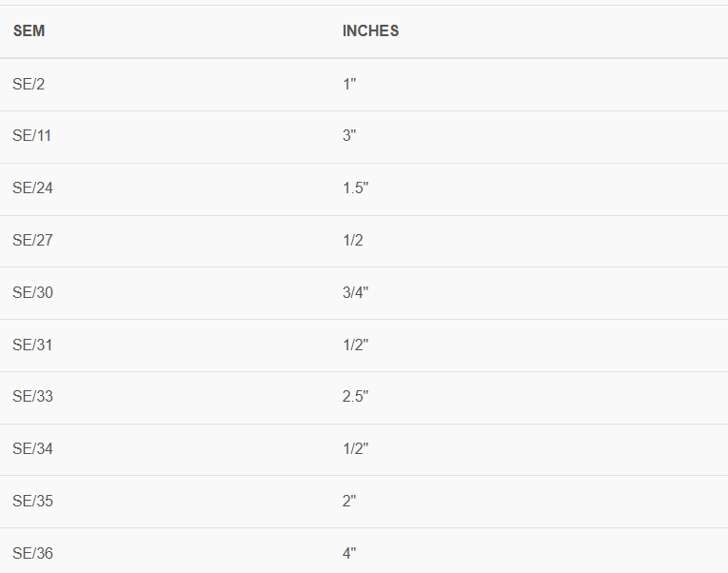Viewport: 728px width, 573px height.
Task: Click the 2" value for SE/35
Action: (x=349, y=501)
